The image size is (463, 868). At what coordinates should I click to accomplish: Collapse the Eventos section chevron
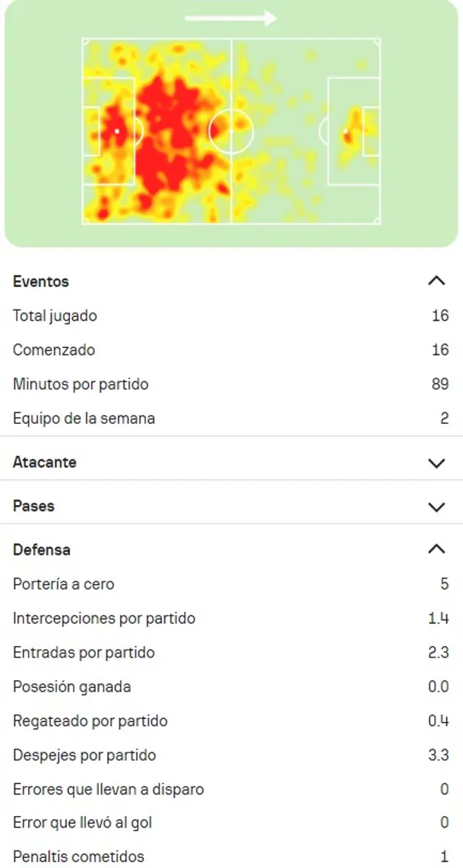click(436, 281)
